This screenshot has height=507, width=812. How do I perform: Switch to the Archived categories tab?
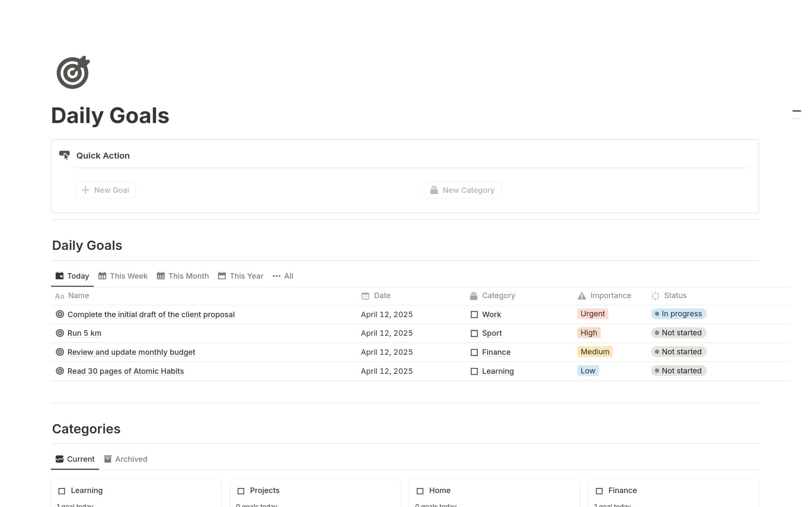(x=126, y=459)
